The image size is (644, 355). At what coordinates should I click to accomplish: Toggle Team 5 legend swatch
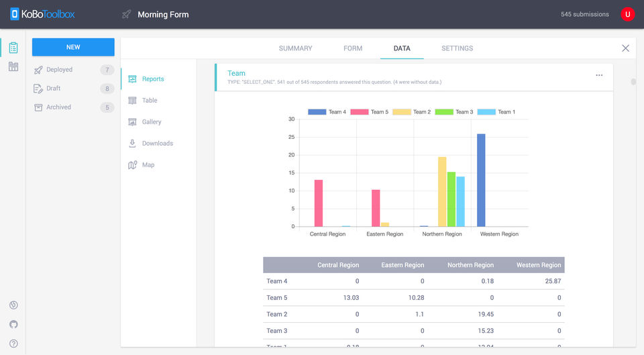point(360,112)
